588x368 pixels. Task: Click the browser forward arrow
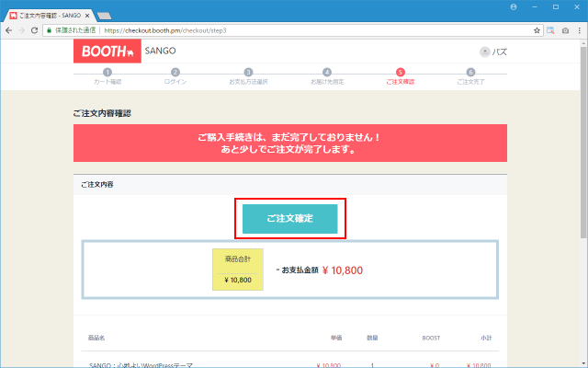(21, 30)
